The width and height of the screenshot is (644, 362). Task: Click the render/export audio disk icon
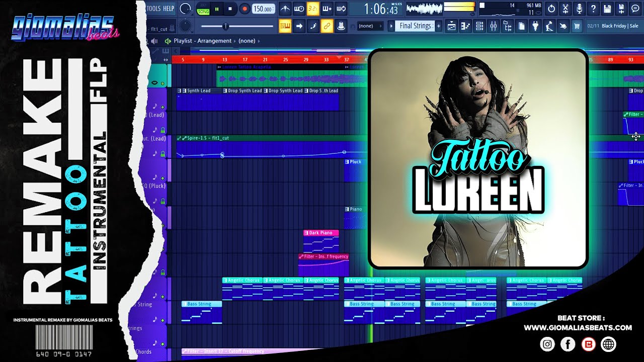621,9
